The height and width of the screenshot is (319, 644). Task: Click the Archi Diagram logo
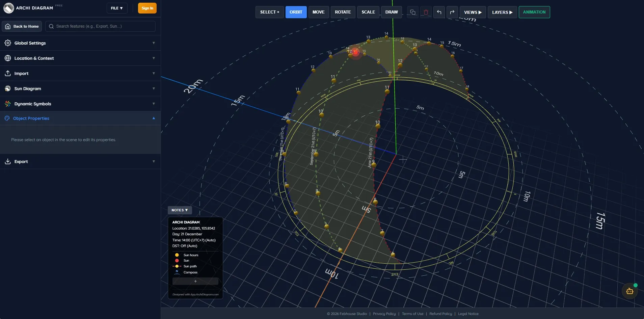pos(8,8)
